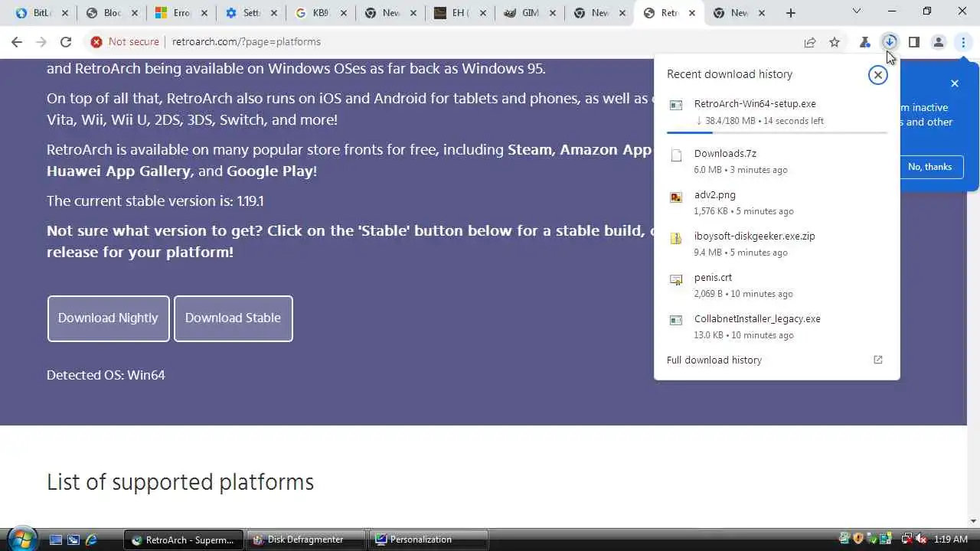Close the BitLocker tab
Image resolution: width=980 pixels, height=551 pixels.
point(64,13)
